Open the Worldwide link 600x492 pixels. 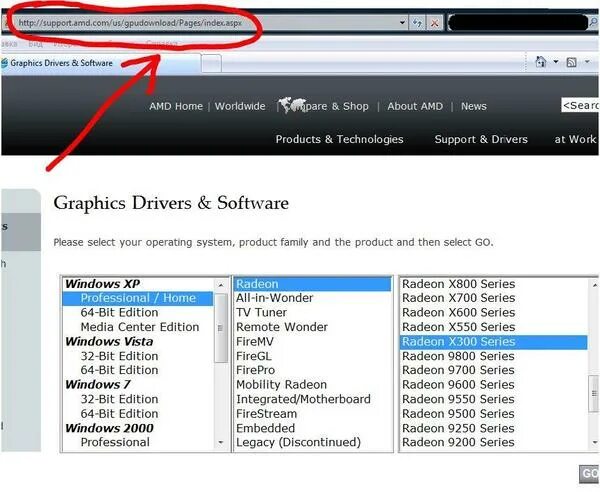(x=240, y=106)
